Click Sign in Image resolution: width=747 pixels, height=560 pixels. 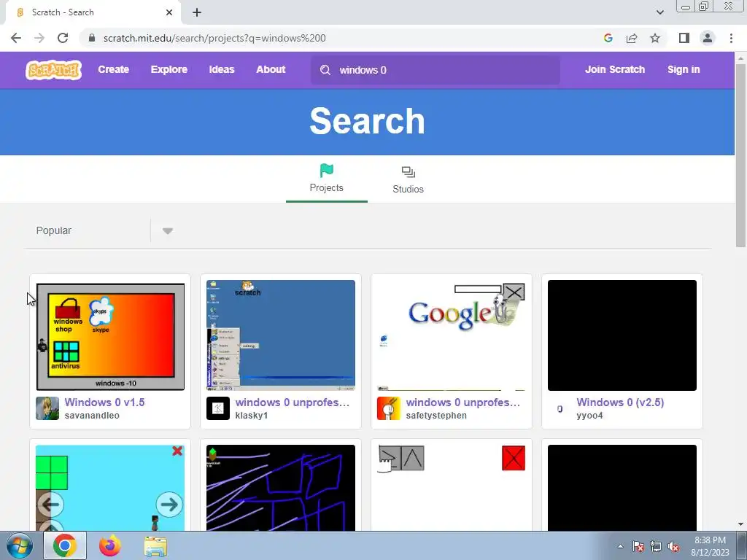tap(684, 69)
